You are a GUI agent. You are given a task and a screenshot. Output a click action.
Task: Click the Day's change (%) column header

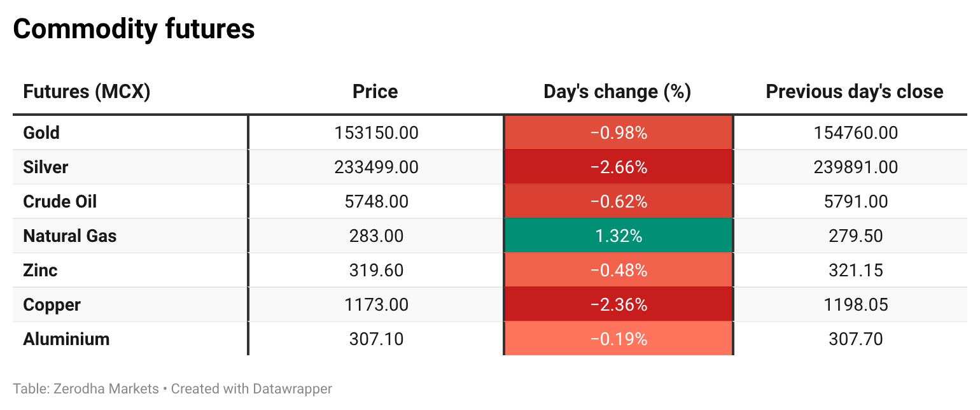point(617,92)
